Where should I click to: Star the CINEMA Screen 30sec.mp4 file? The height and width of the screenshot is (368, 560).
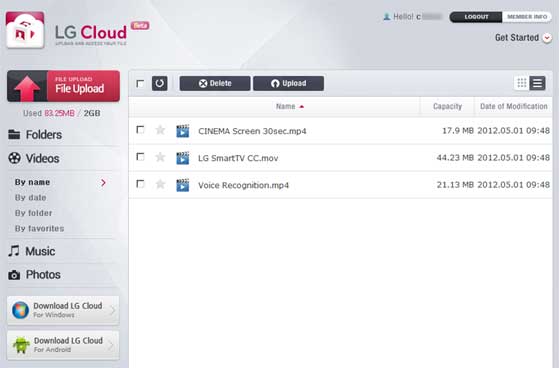(x=160, y=130)
